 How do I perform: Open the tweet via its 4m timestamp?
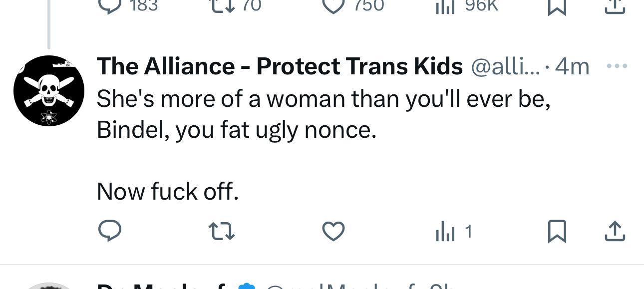[573, 66]
